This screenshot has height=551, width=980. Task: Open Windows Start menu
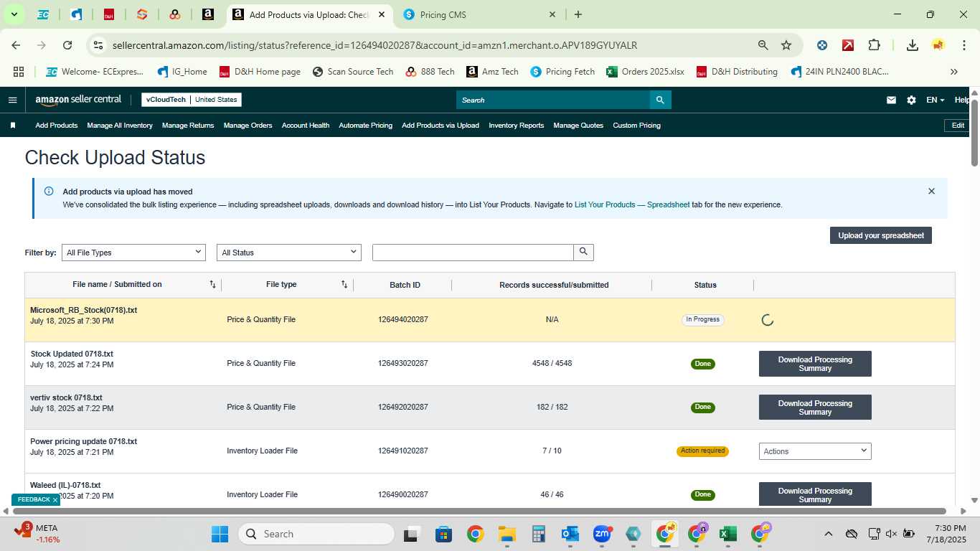pyautogui.click(x=220, y=534)
